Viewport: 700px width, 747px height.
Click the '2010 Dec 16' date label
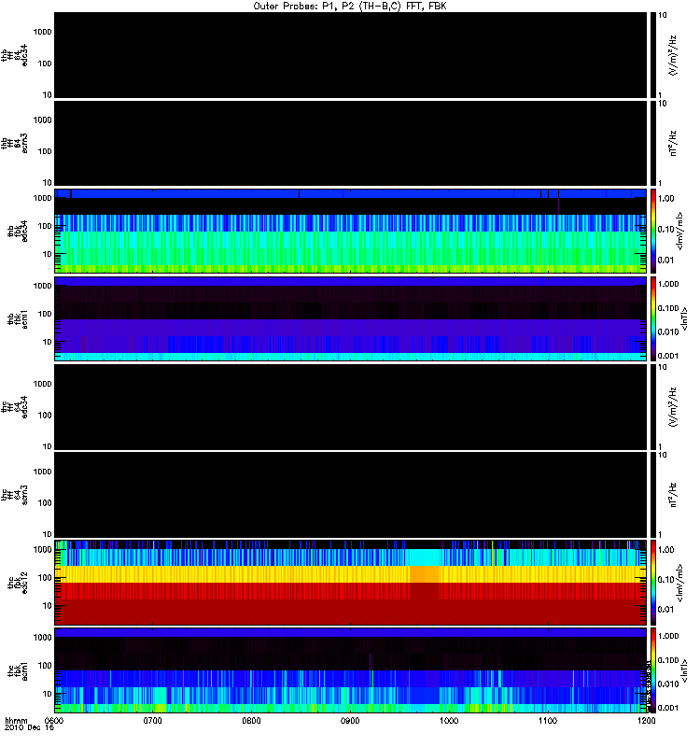(x=30, y=728)
